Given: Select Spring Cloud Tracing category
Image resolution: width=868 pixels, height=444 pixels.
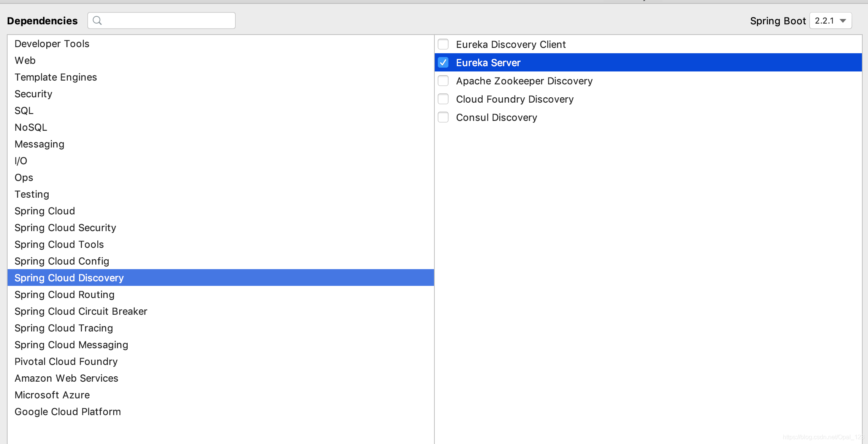Looking at the screenshot, I should [x=64, y=328].
